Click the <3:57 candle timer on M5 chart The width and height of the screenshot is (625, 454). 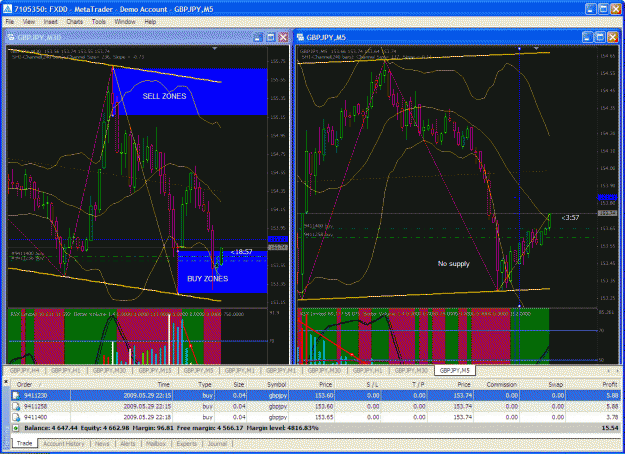(x=570, y=218)
